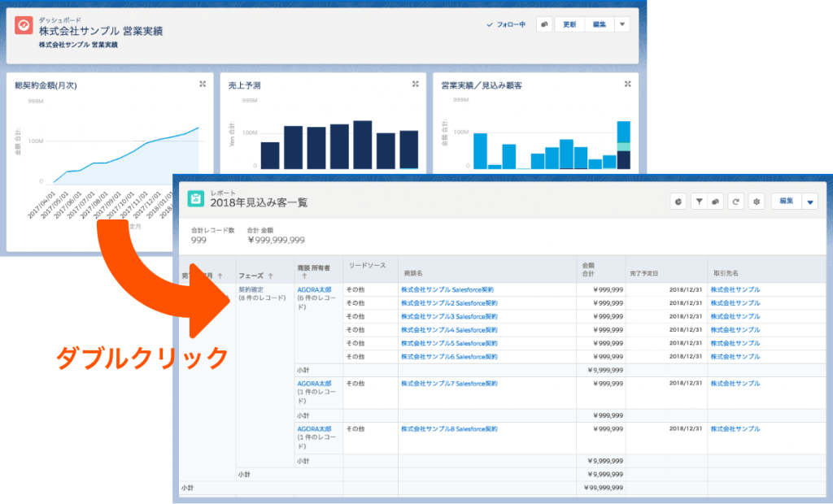
Task: Click the 更新 button on dashboard
Action: click(569, 24)
